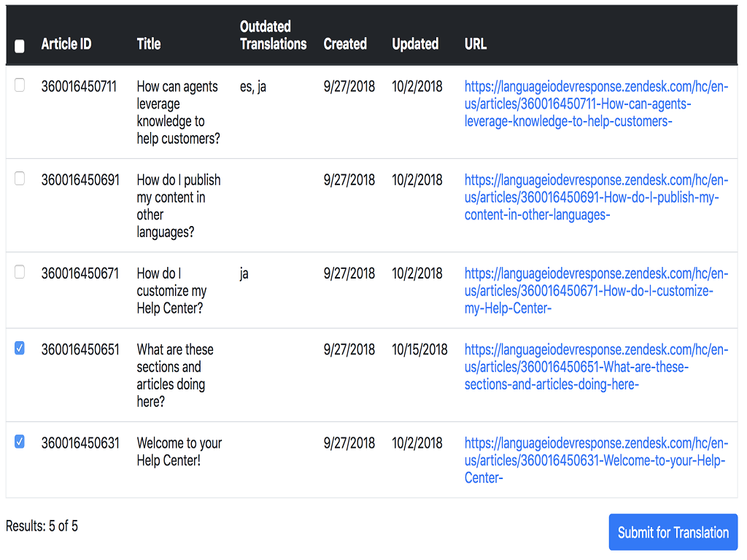The height and width of the screenshot is (560, 747).
Task: Click the URL column header
Action: (476, 44)
